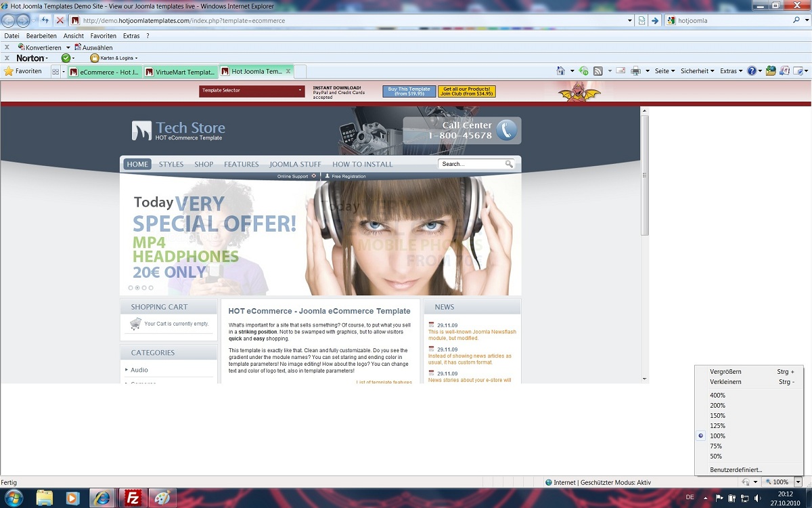Image resolution: width=812 pixels, height=508 pixels.
Task: Click the shopping cart icon in Shopping Cart module
Action: pyautogui.click(x=136, y=324)
